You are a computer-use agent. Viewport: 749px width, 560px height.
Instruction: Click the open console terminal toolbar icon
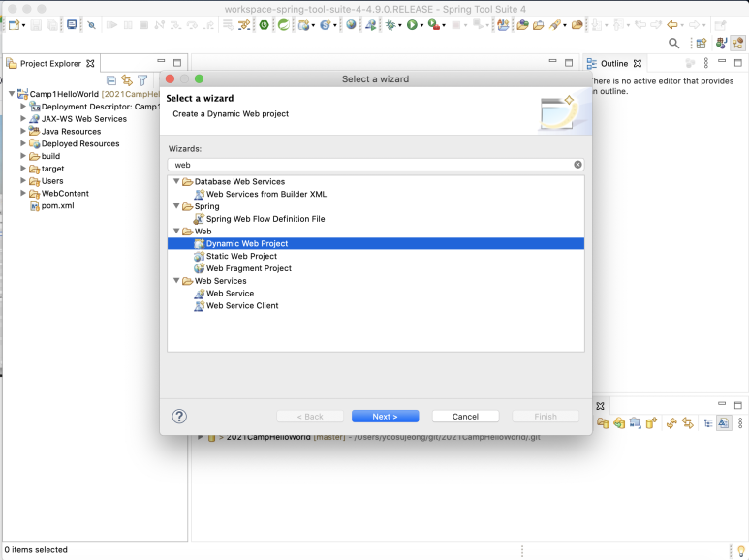pos(72,24)
